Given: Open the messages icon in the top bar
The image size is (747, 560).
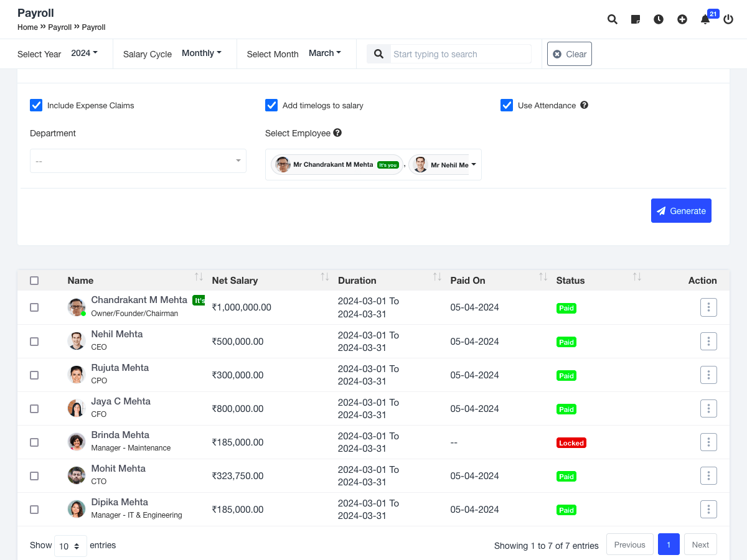Looking at the screenshot, I should (635, 19).
